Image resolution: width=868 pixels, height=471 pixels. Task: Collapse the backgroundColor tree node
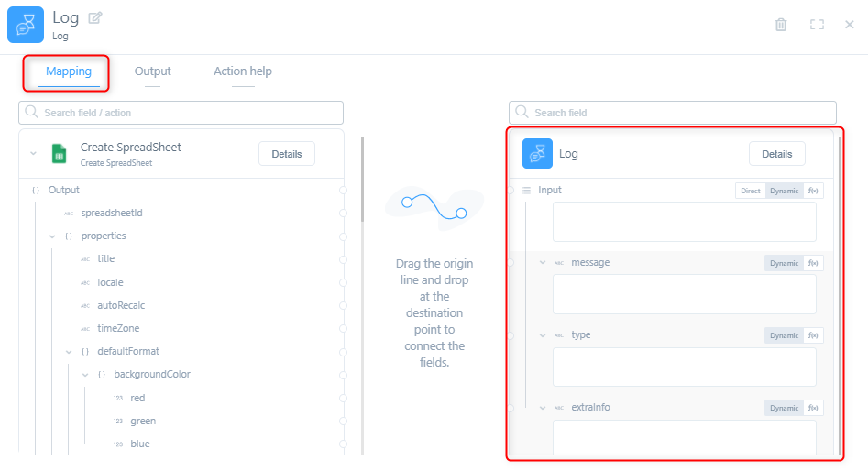(x=85, y=375)
